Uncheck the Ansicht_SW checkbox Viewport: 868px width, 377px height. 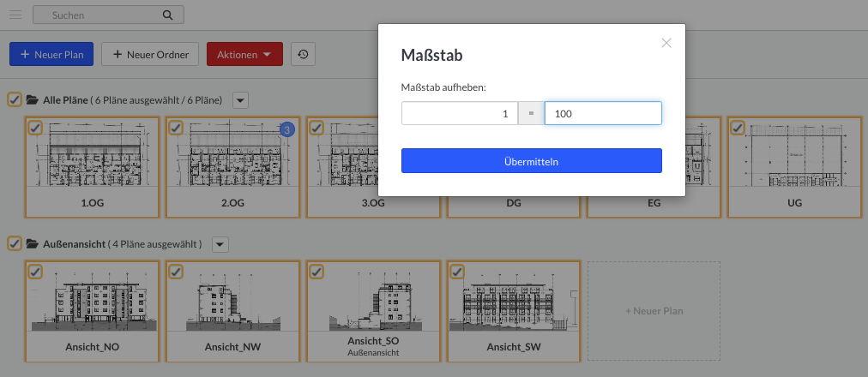[456, 272]
